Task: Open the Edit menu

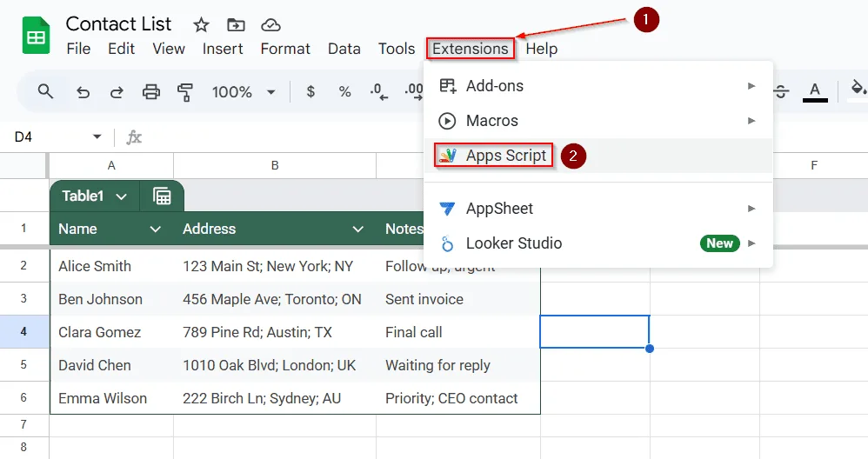Action: click(x=121, y=49)
